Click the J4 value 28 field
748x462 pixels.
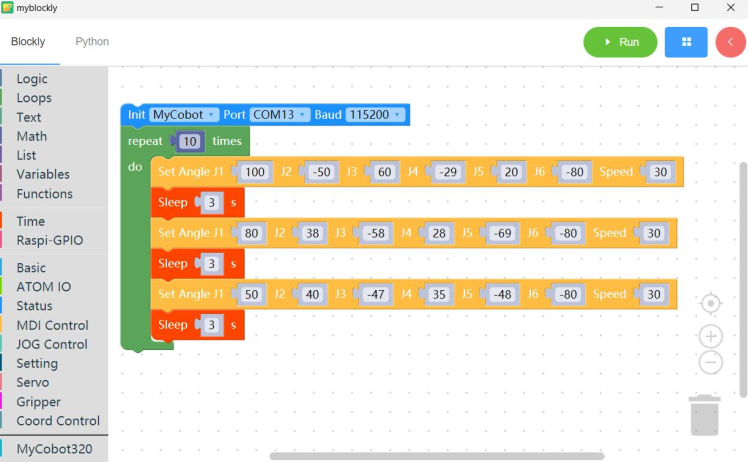(439, 233)
